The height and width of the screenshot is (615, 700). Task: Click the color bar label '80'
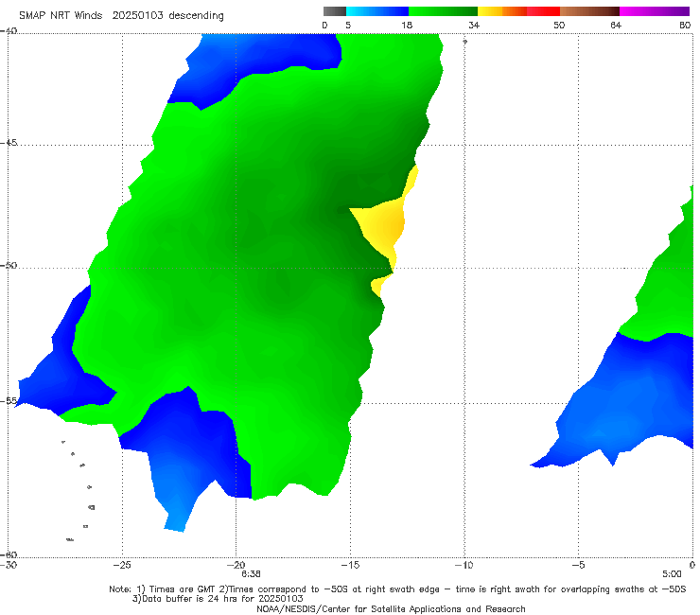(685, 25)
